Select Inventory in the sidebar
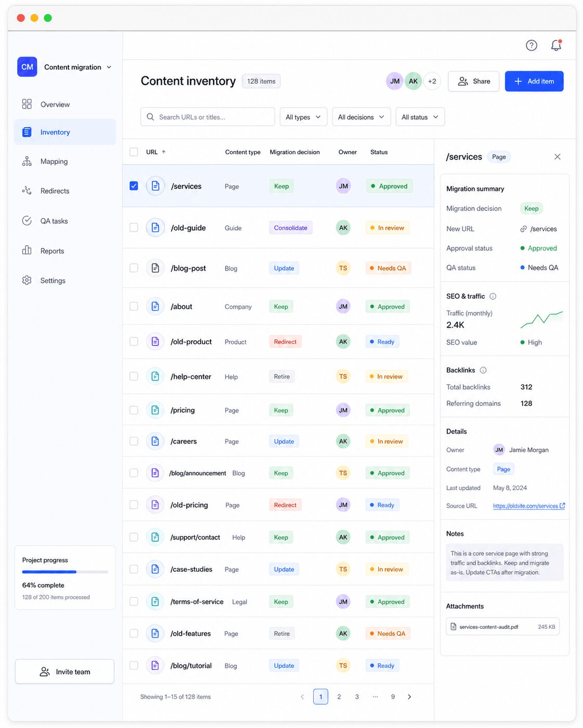The width and height of the screenshot is (583, 728). pos(65,132)
